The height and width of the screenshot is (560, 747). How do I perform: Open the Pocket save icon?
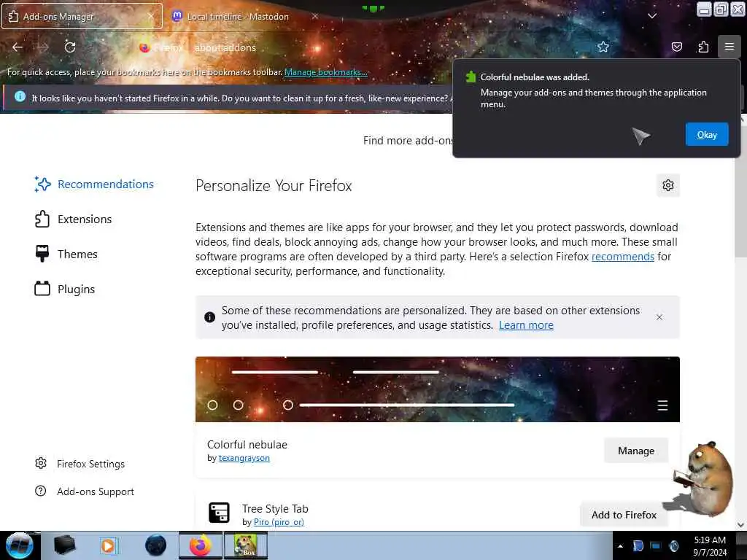[676, 47]
